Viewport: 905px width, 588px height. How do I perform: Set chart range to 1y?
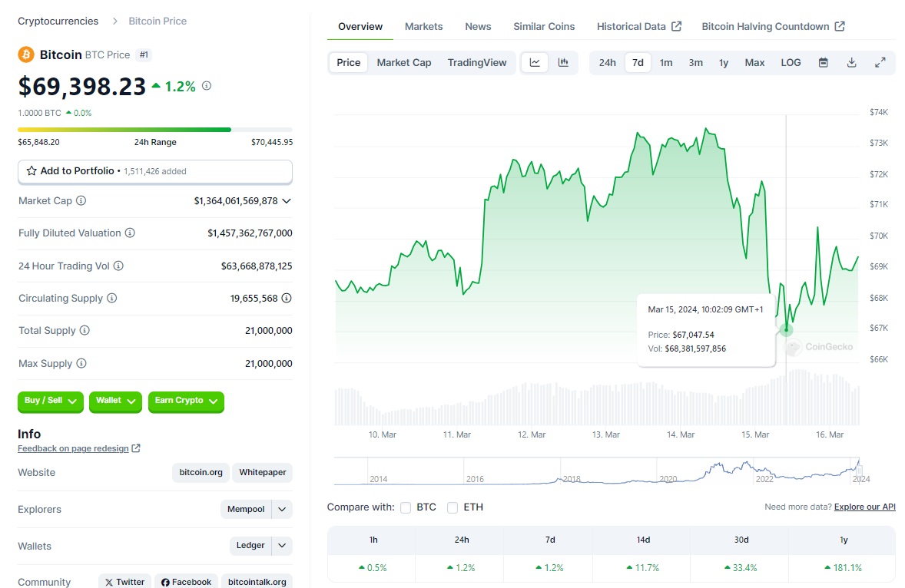(724, 62)
